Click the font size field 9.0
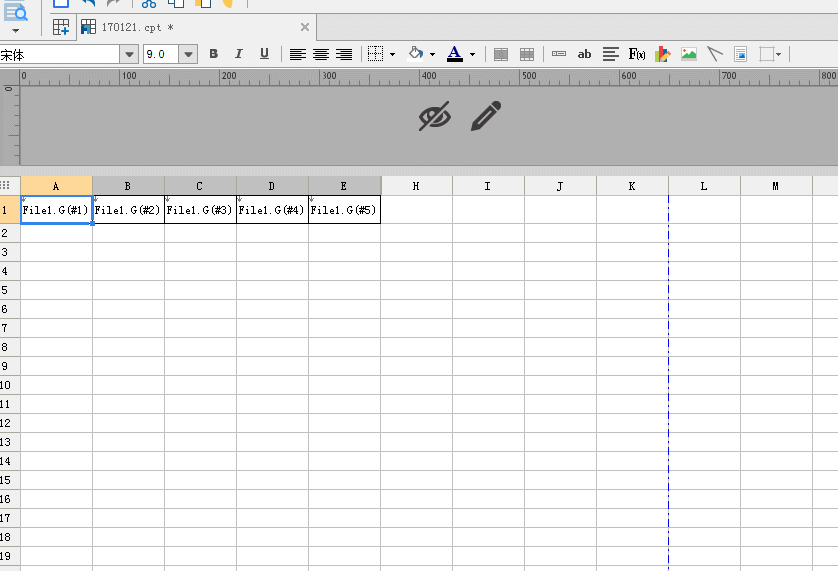Screen dimensions: 838x571 coord(161,55)
